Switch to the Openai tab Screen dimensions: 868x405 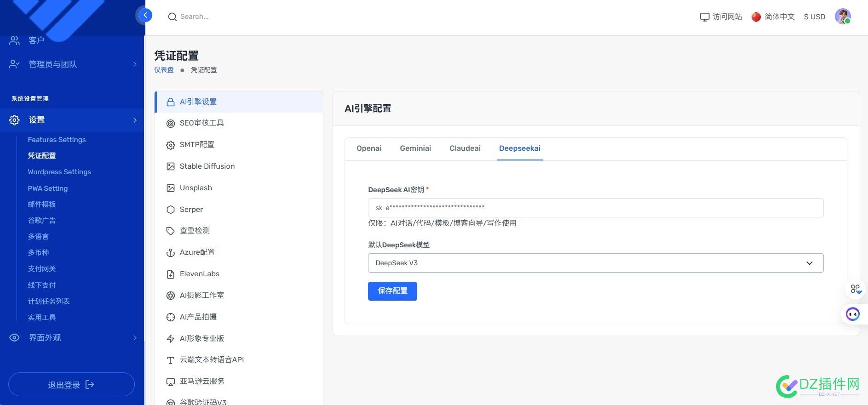point(369,148)
